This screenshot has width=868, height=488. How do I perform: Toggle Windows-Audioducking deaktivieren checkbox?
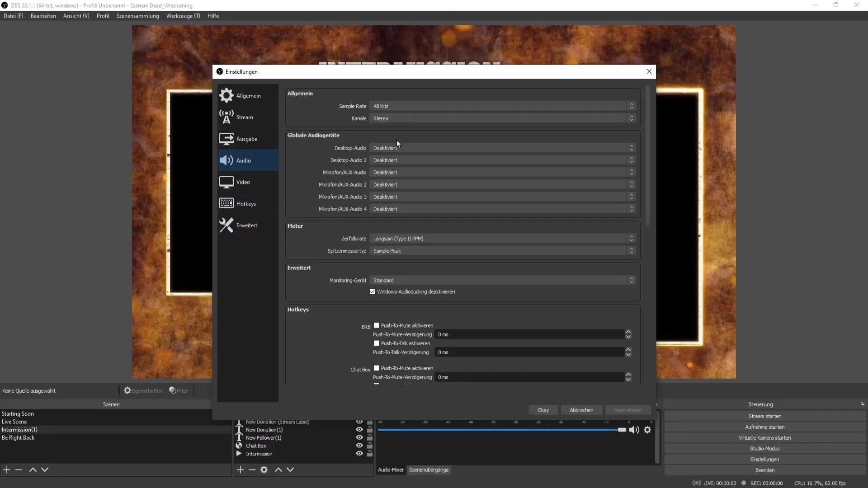(x=372, y=291)
